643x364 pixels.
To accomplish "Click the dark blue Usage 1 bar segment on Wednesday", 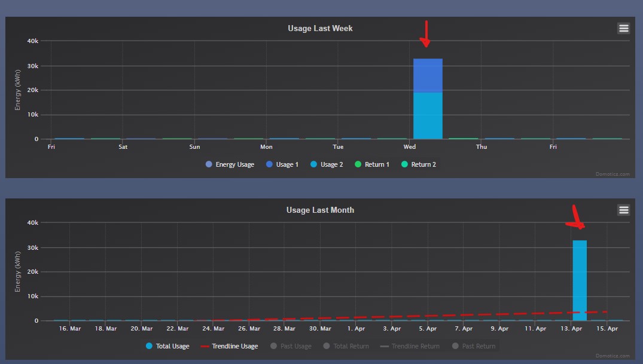I will point(428,76).
